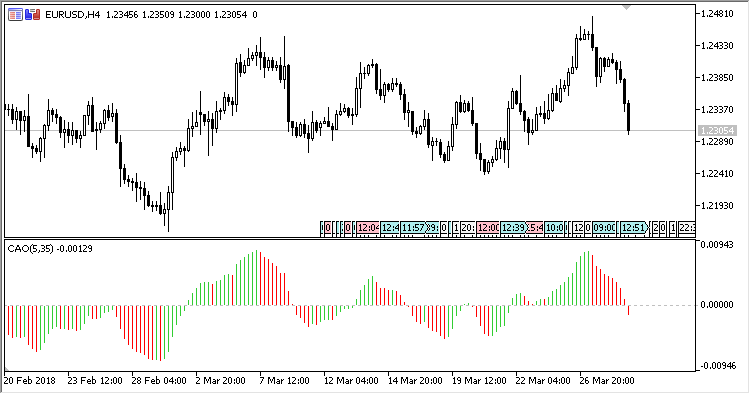Viewport: 750px width, 394px height.
Task: Select the white 22: event marker
Action: (687, 228)
